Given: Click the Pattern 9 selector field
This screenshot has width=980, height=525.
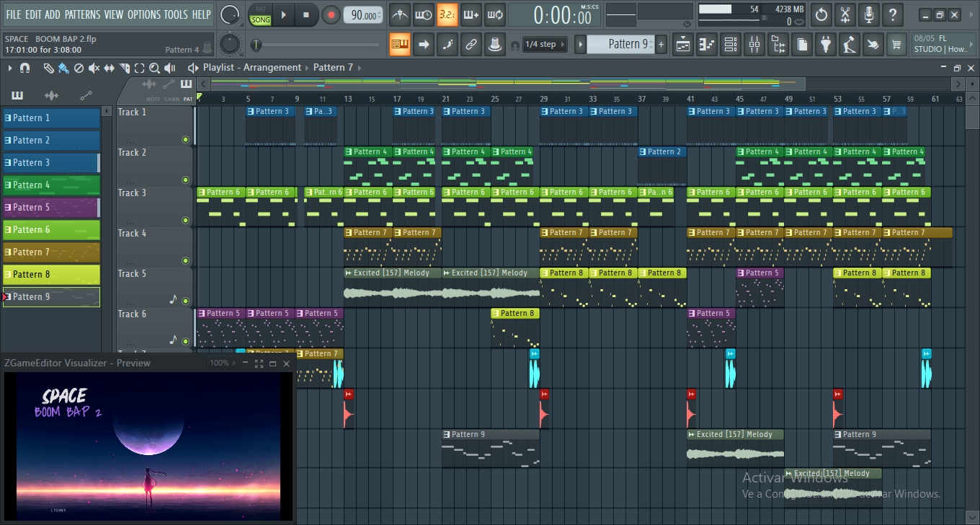Looking at the screenshot, I should pyautogui.click(x=620, y=45).
